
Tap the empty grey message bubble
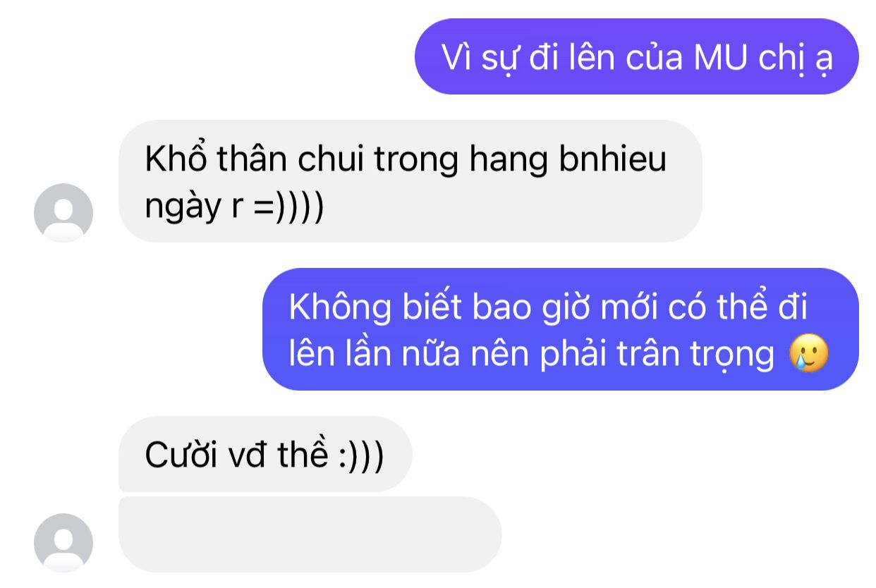point(310,534)
